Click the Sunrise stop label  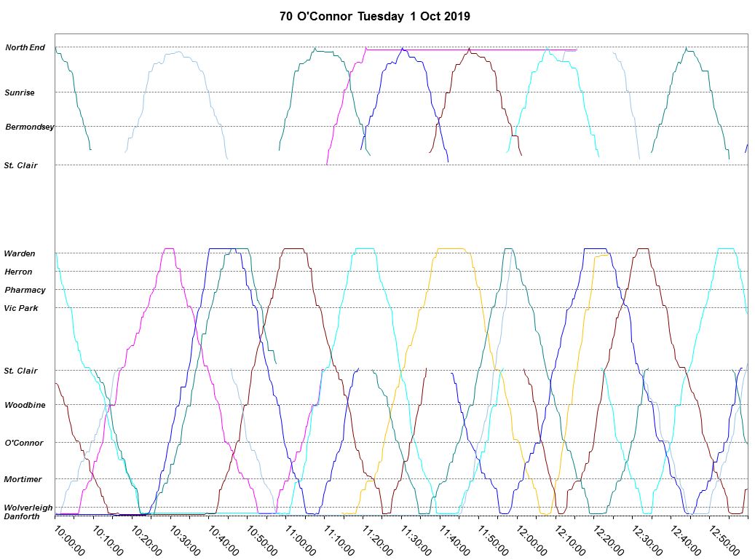[20, 93]
